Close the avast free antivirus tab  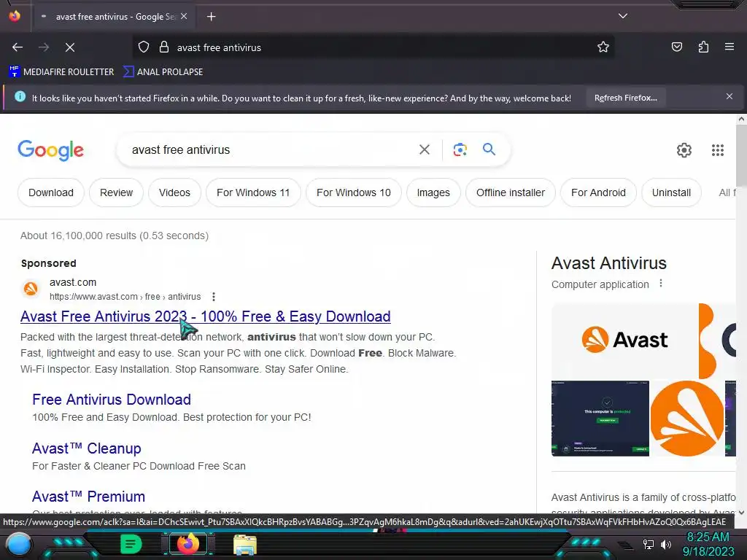184,16
